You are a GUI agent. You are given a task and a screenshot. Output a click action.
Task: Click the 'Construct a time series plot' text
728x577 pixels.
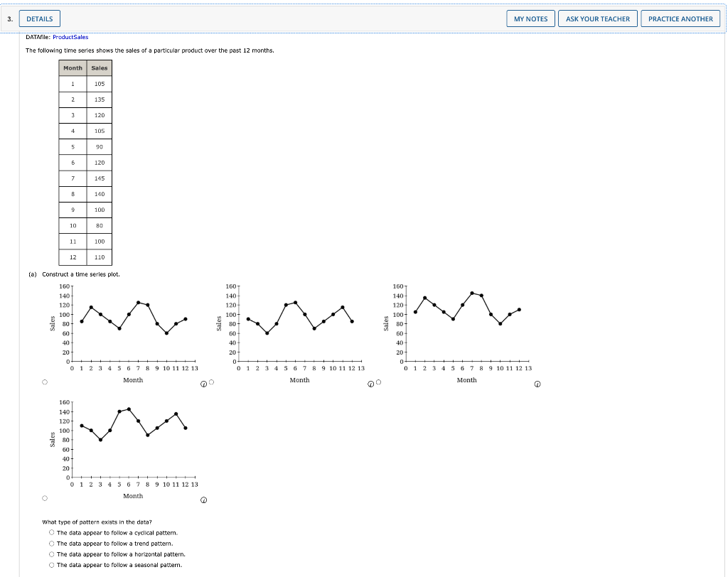pos(81,274)
